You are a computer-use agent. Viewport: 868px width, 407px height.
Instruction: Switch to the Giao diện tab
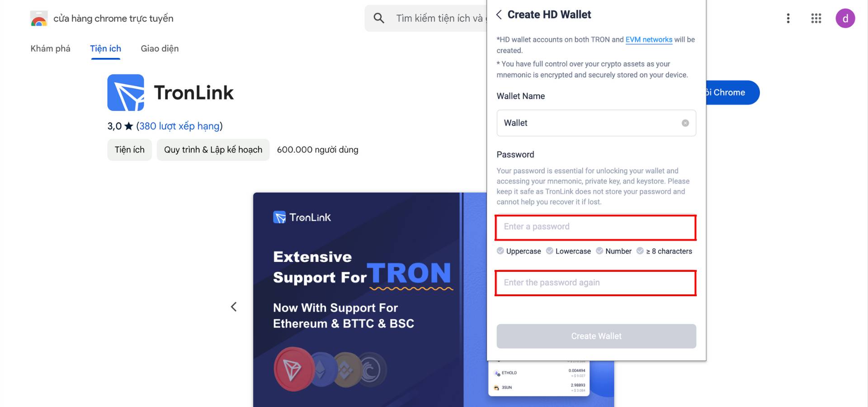(x=160, y=48)
